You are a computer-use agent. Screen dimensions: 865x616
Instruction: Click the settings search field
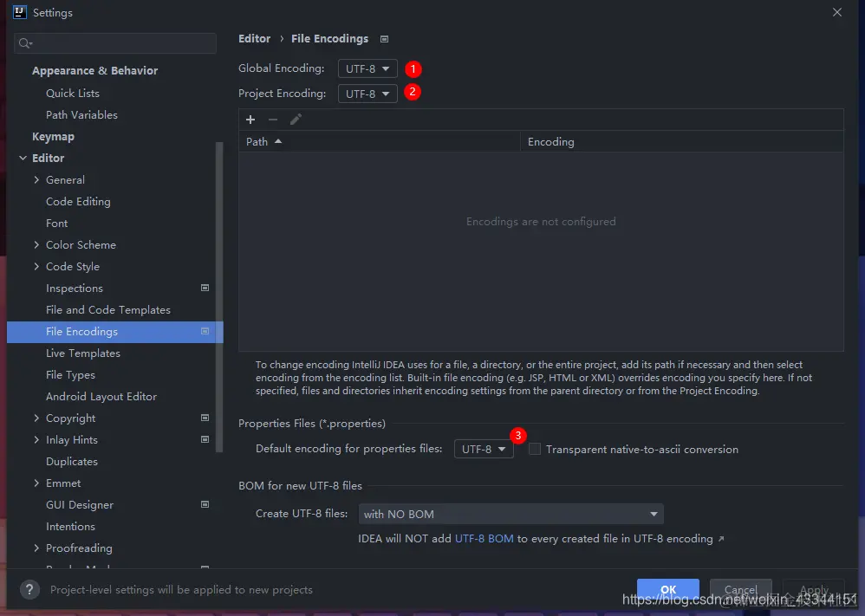tap(115, 43)
